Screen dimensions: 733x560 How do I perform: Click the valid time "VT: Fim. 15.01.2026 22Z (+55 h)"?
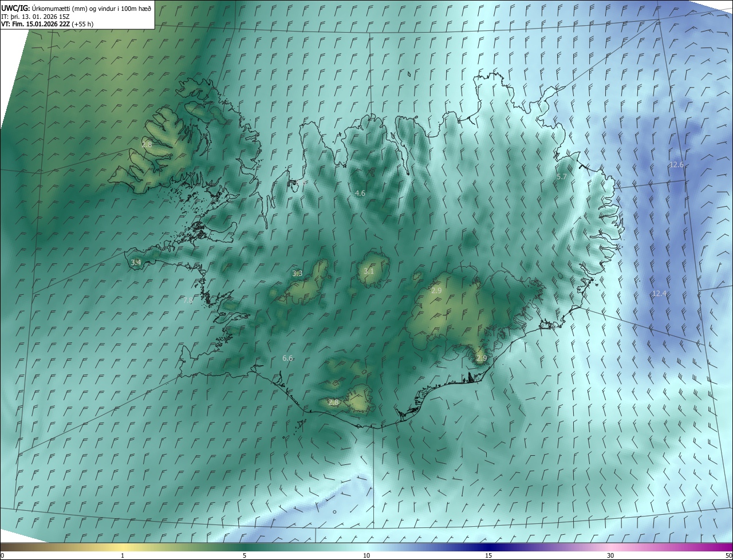tap(48, 24)
